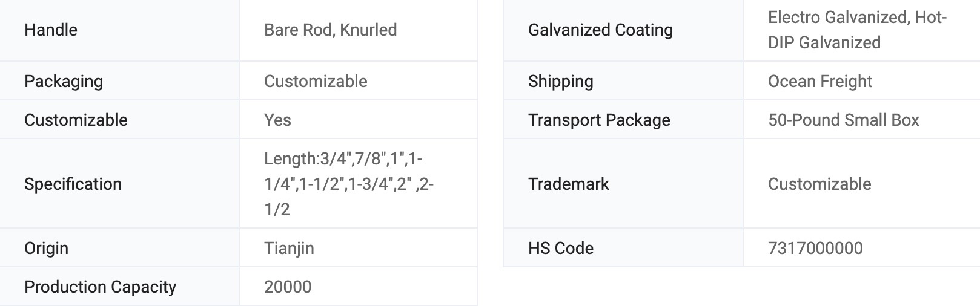Click the Production Capacity label
Viewport: 980px width, 306px height.
pyautogui.click(x=100, y=287)
